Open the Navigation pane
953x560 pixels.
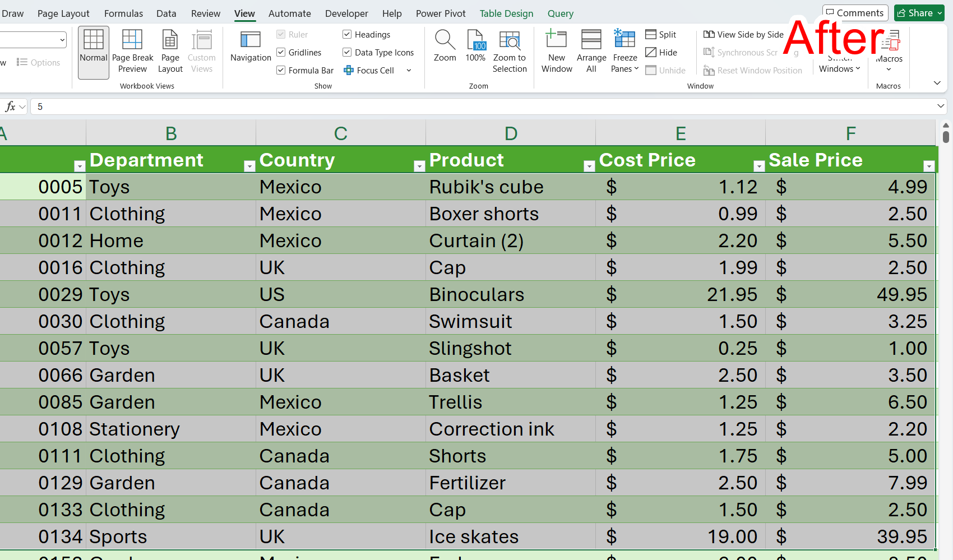pos(251,47)
